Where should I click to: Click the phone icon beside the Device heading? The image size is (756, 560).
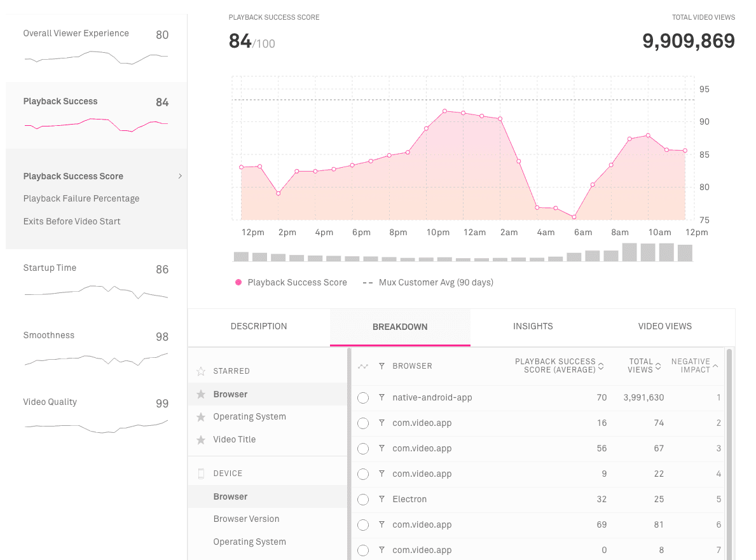point(201,474)
